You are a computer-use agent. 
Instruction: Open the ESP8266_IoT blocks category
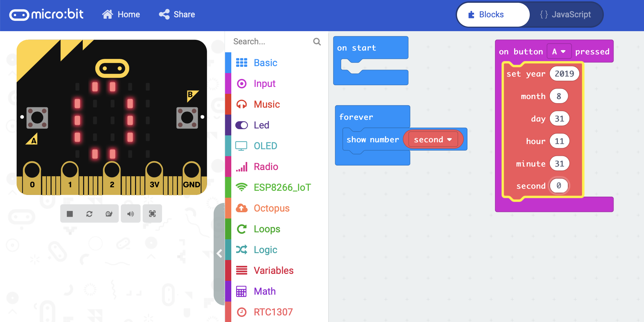click(282, 187)
